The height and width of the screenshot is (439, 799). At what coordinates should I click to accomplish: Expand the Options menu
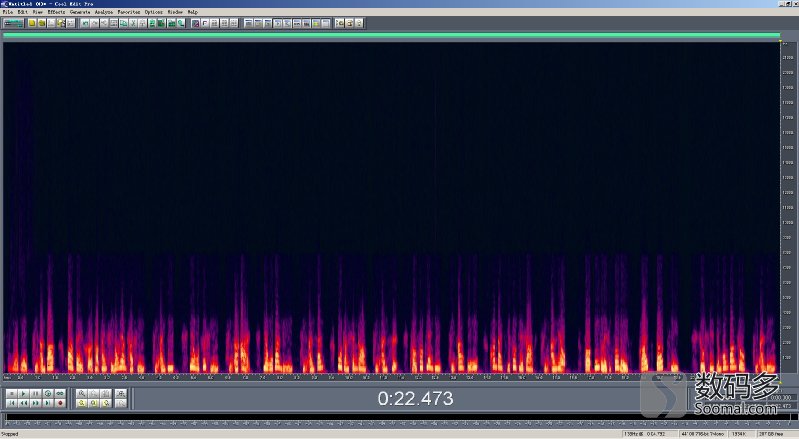[x=153, y=12]
